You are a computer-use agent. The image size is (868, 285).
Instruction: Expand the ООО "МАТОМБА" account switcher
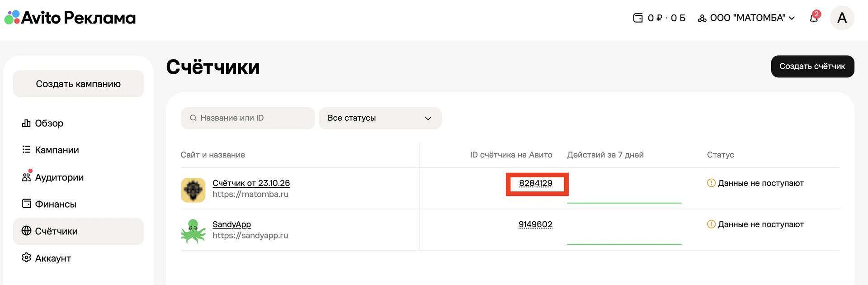(x=746, y=18)
